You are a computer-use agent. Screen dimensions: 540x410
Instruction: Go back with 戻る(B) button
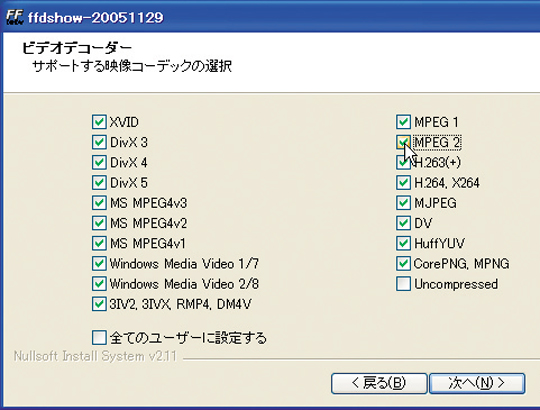pos(379,383)
